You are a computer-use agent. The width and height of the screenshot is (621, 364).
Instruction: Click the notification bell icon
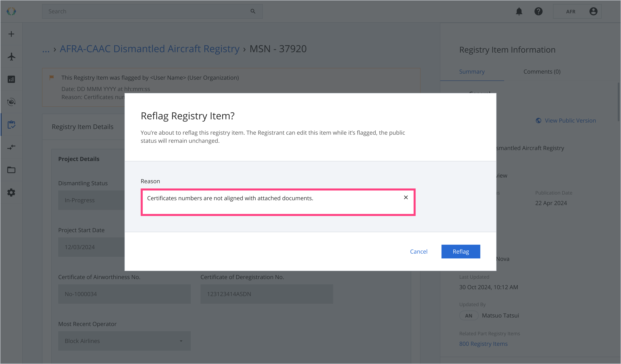coord(519,12)
